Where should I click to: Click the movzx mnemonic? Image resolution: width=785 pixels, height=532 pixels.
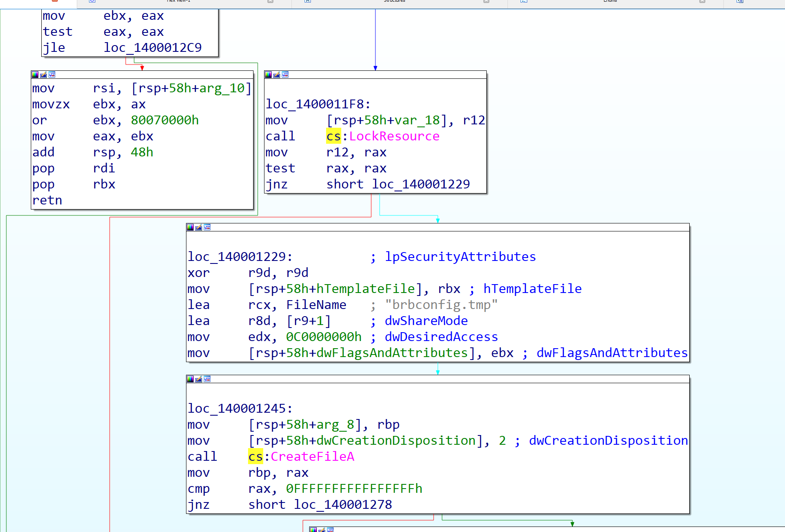pos(51,104)
